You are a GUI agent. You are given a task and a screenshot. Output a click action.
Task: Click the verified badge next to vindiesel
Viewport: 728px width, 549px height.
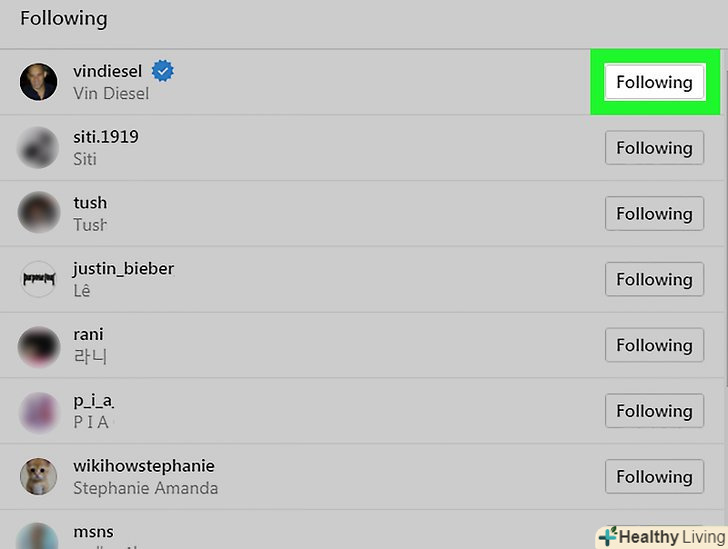click(x=163, y=71)
